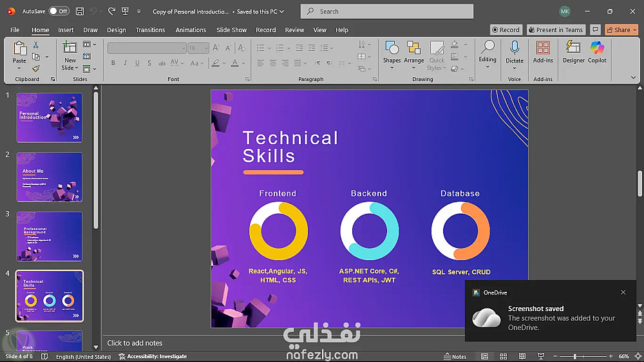Open the File menu
Screen dimensions: 644x362
point(15,30)
